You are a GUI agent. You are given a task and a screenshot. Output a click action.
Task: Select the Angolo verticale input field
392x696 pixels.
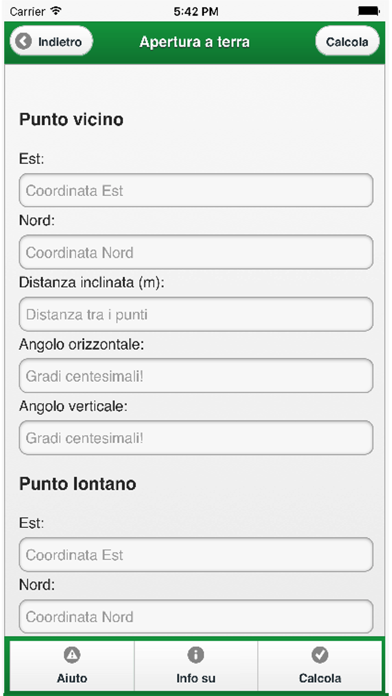[196, 438]
